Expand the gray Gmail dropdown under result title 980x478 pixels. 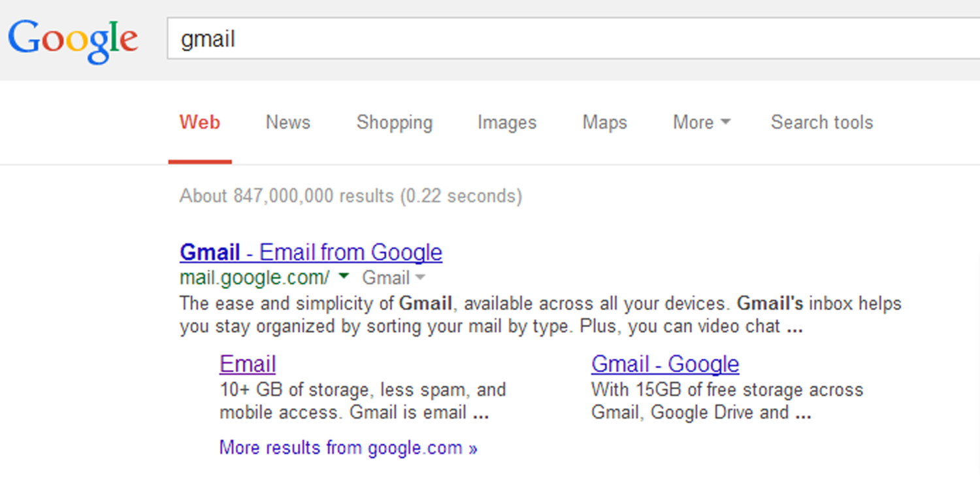tap(393, 278)
